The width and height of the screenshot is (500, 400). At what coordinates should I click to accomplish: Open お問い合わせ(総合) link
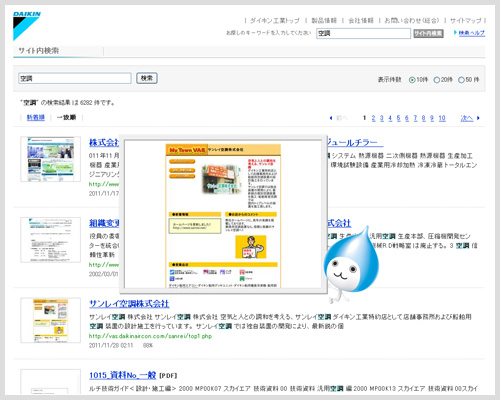click(x=412, y=21)
